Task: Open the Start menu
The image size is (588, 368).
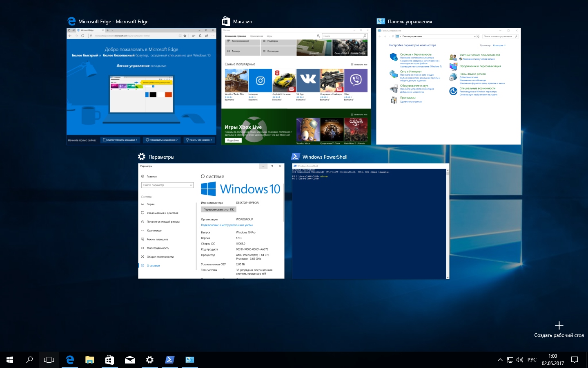Action: pyautogui.click(x=10, y=360)
